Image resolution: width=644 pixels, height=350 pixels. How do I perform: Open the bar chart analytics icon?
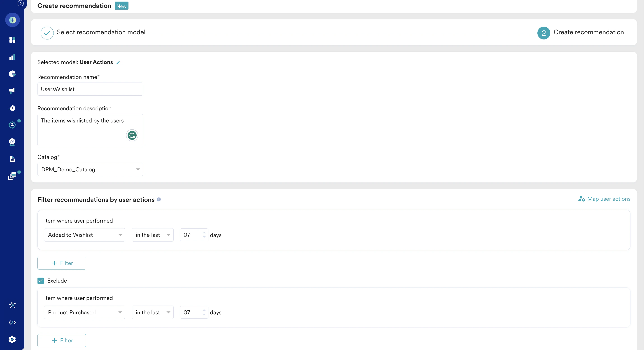coord(12,57)
